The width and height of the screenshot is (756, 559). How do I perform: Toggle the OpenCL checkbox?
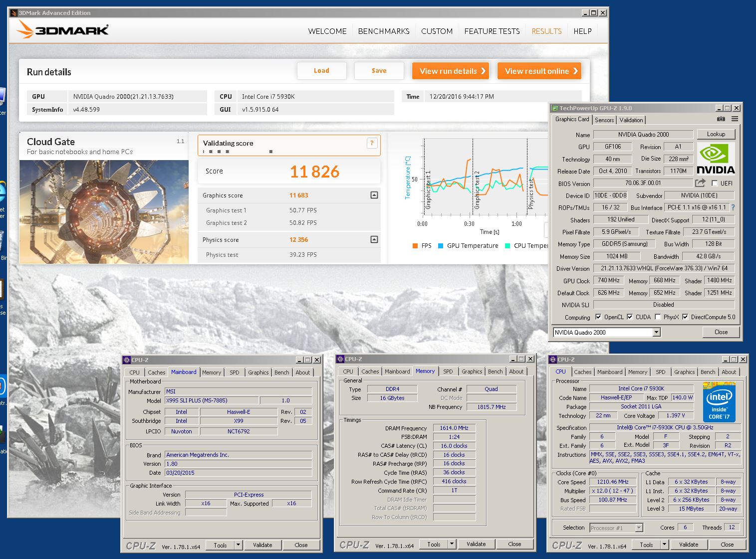[598, 317]
